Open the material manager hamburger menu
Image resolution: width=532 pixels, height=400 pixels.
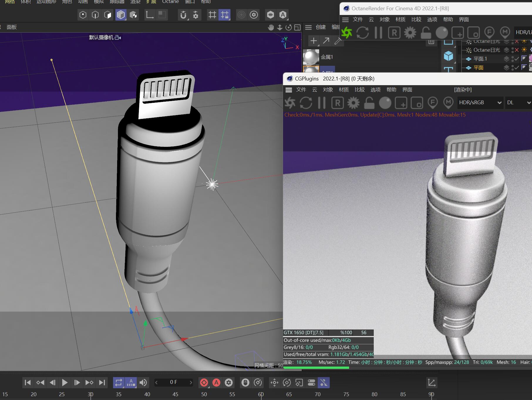[x=308, y=27]
